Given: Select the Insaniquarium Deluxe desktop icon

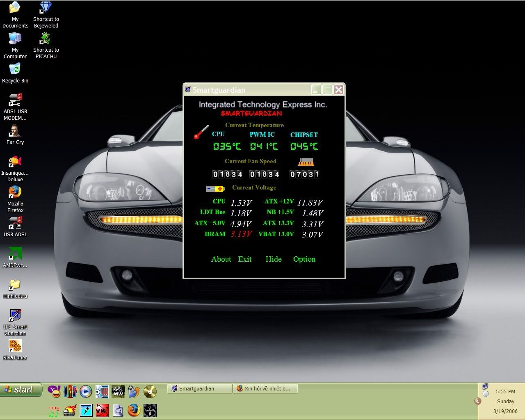Looking at the screenshot, I should coord(15,168).
